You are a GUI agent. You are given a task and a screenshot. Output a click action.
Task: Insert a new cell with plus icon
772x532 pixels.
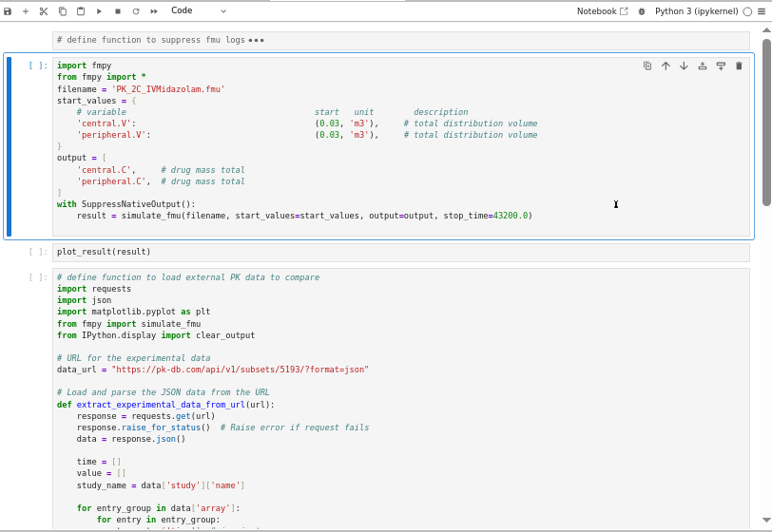coord(26,11)
